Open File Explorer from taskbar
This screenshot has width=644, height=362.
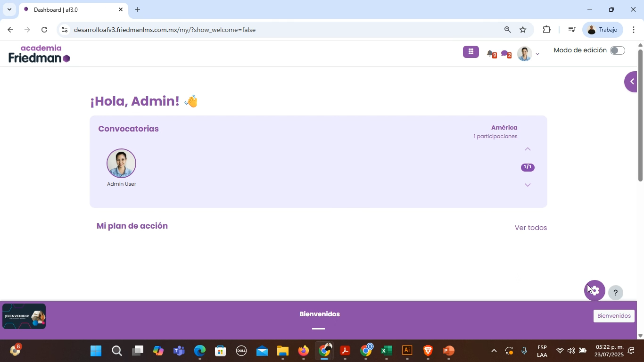(282, 351)
